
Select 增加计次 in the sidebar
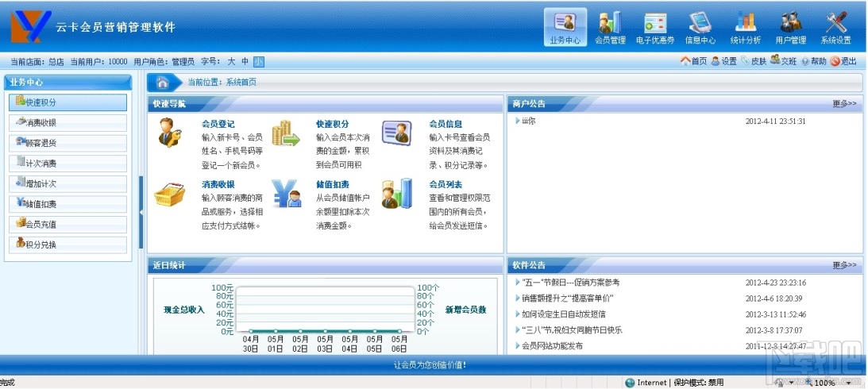point(68,183)
